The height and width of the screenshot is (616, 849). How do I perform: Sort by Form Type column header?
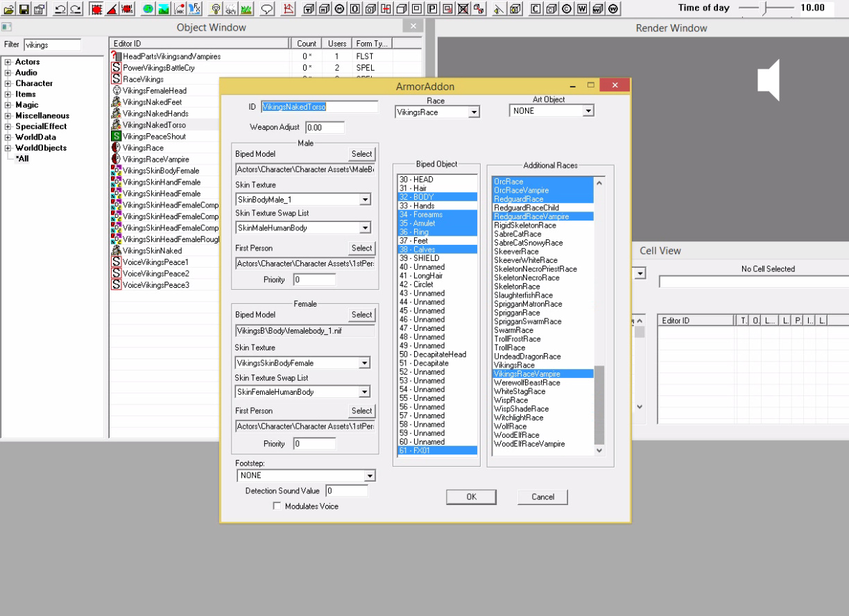(372, 44)
